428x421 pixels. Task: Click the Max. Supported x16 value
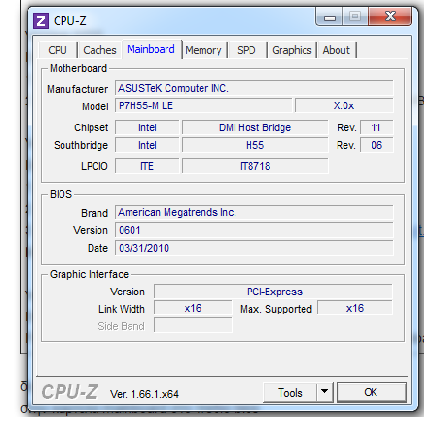click(355, 308)
